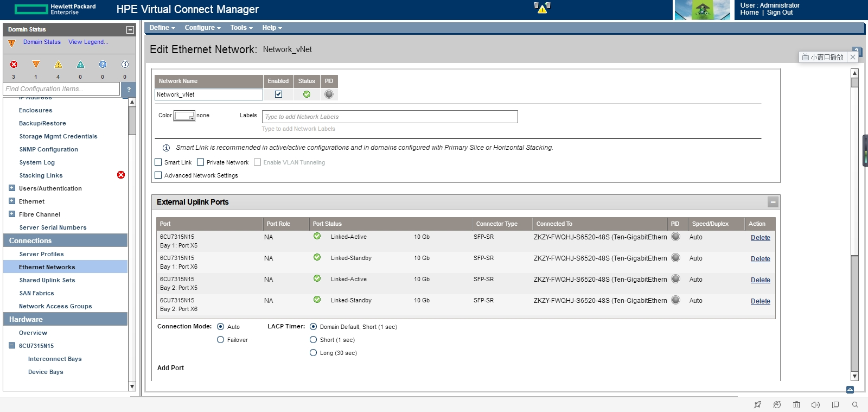The image size is (868, 412).
Task: Click the main content scrollbar down arrow
Action: tap(855, 376)
